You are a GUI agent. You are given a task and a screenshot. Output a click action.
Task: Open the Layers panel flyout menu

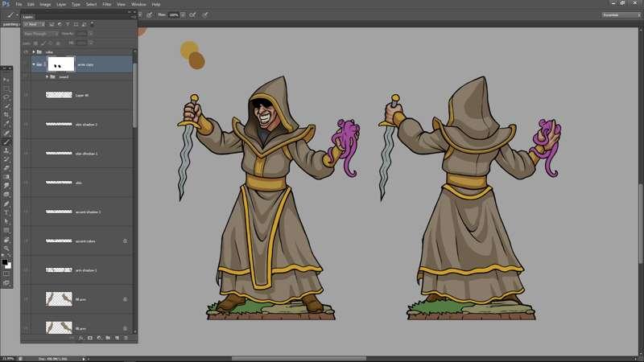point(133,17)
